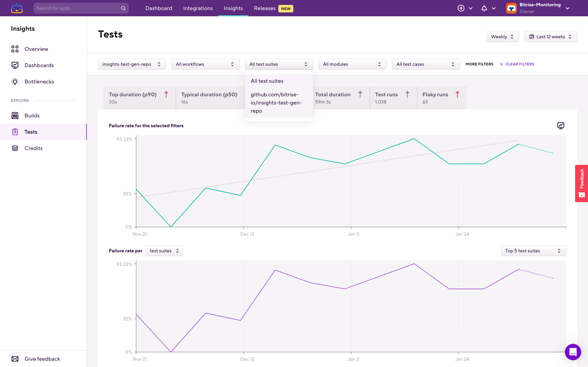Image resolution: width=588 pixels, height=367 pixels.
Task: Open the Top 5 test suites dropdown
Action: [533, 251]
